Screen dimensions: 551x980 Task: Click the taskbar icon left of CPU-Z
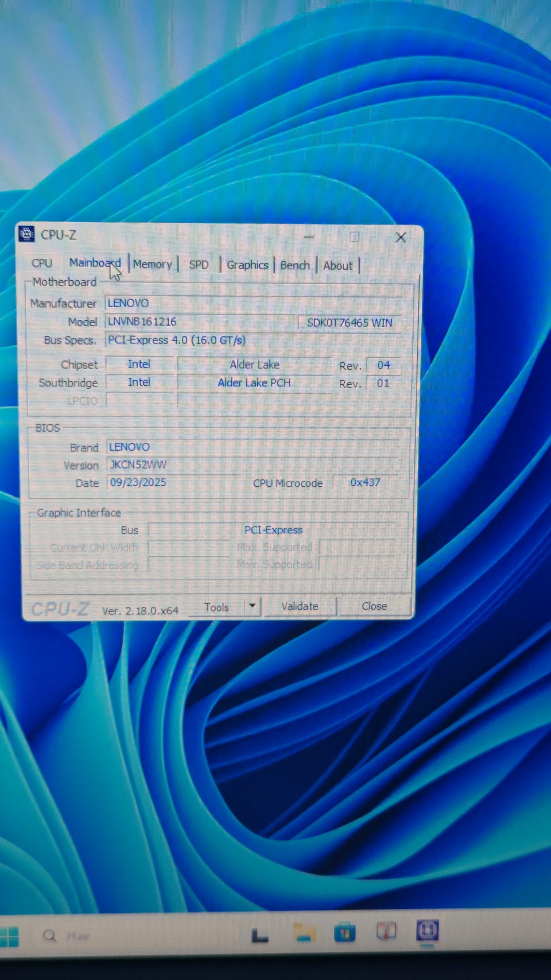[x=386, y=931]
